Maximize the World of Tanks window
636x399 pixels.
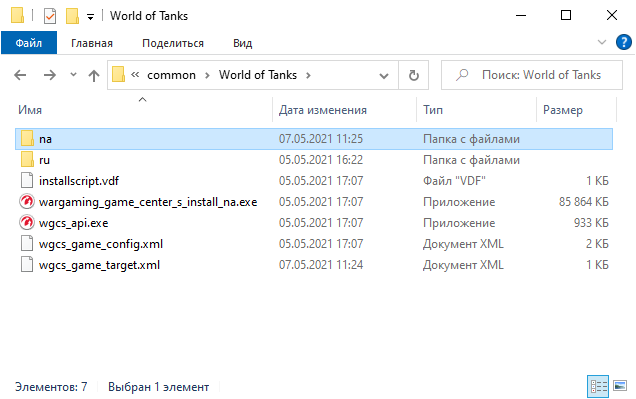pos(566,15)
